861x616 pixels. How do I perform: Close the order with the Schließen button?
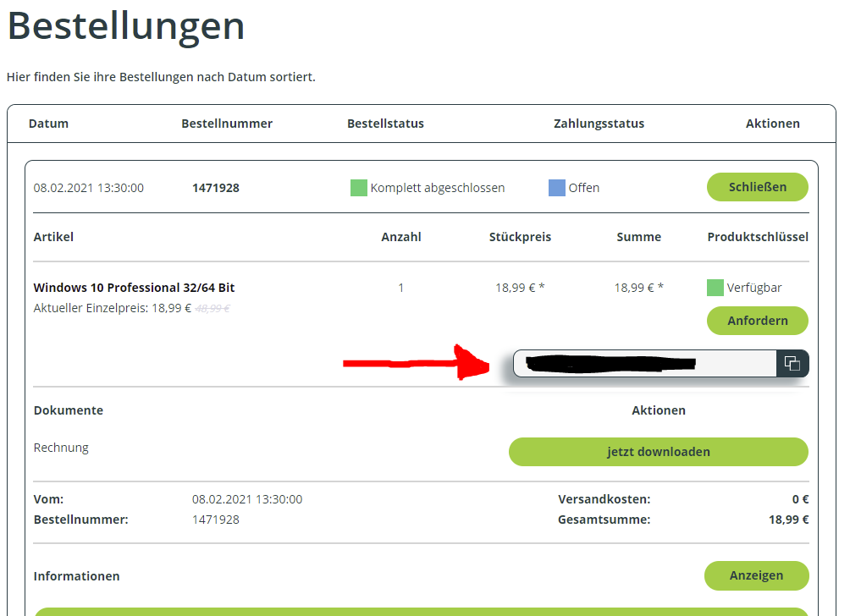[757, 187]
